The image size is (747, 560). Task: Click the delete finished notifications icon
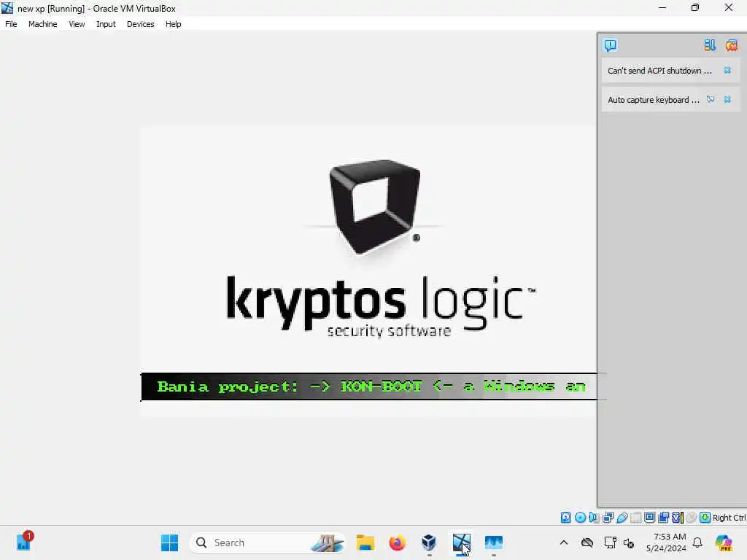[x=731, y=45]
